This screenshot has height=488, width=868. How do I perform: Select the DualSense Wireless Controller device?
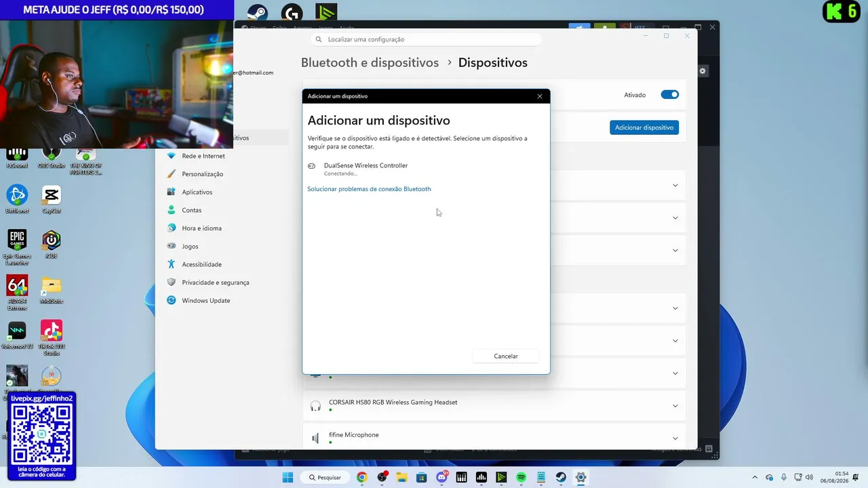426,169
